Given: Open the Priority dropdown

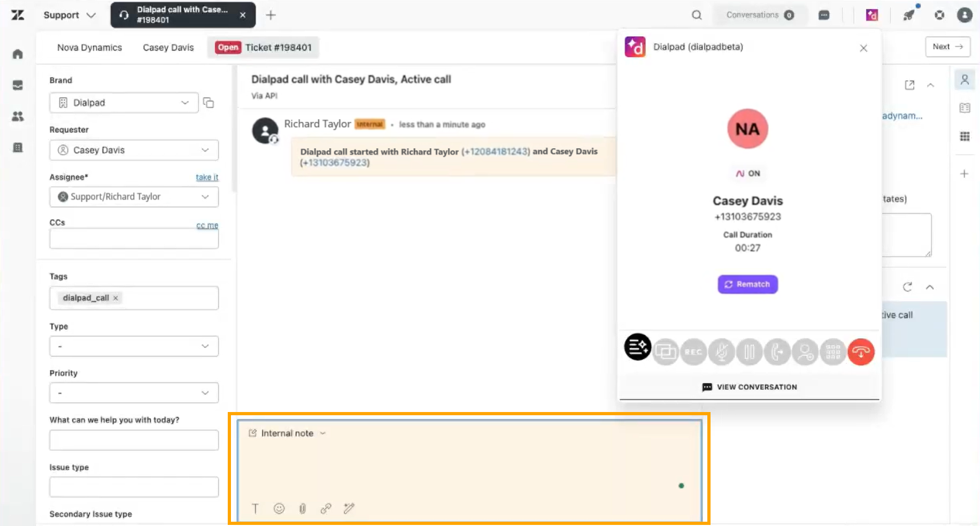Looking at the screenshot, I should pyautogui.click(x=134, y=393).
